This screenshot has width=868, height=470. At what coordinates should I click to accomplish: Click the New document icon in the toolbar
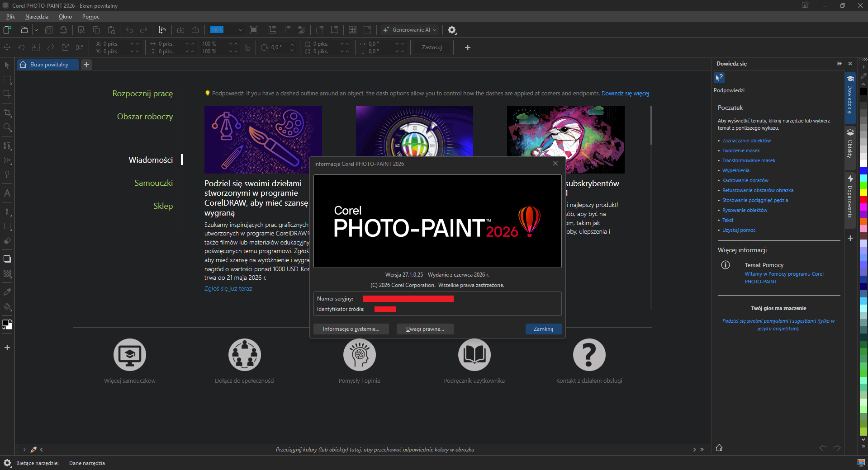coord(7,30)
